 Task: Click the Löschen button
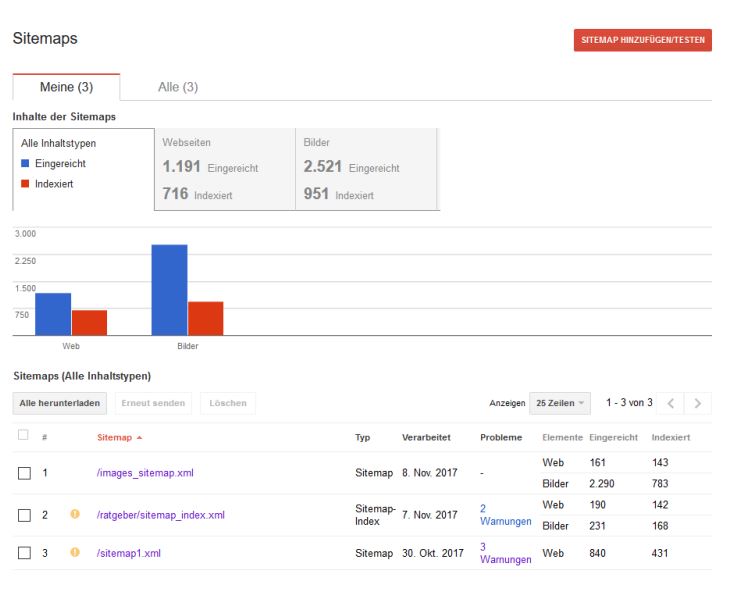228,403
